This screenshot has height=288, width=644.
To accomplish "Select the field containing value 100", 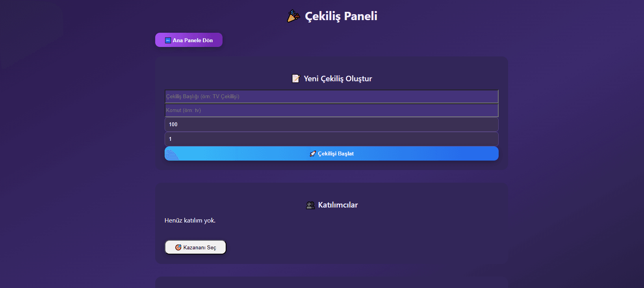I will [331, 125].
